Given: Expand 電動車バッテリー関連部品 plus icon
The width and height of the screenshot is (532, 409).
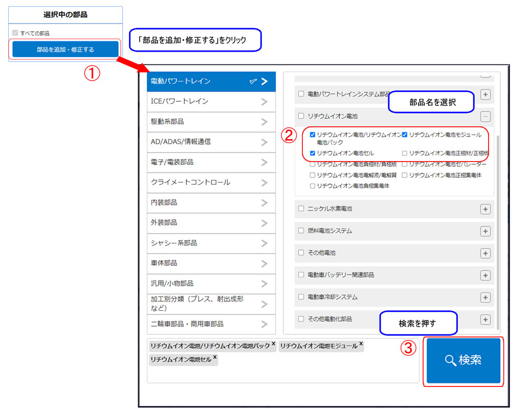Looking at the screenshot, I should coord(485,275).
